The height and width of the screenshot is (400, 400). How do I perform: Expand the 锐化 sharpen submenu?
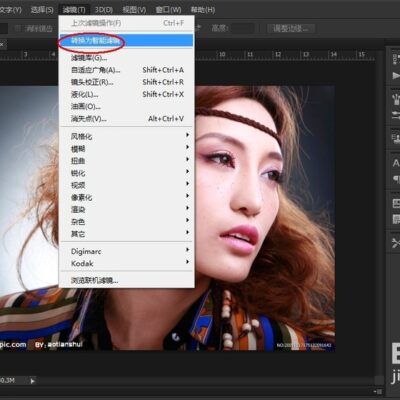click(127, 173)
